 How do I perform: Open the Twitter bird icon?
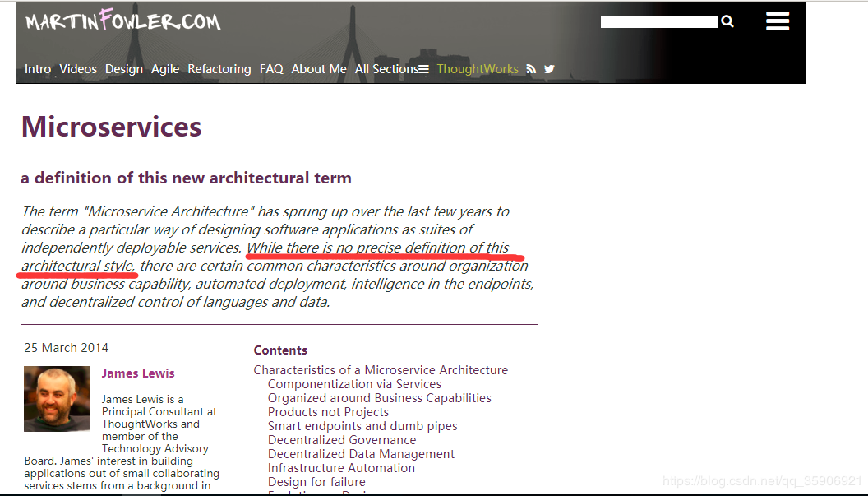tap(549, 69)
